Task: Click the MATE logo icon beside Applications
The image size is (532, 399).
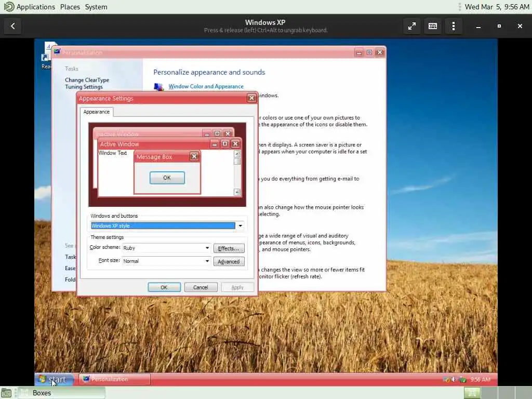Action: [8, 6]
